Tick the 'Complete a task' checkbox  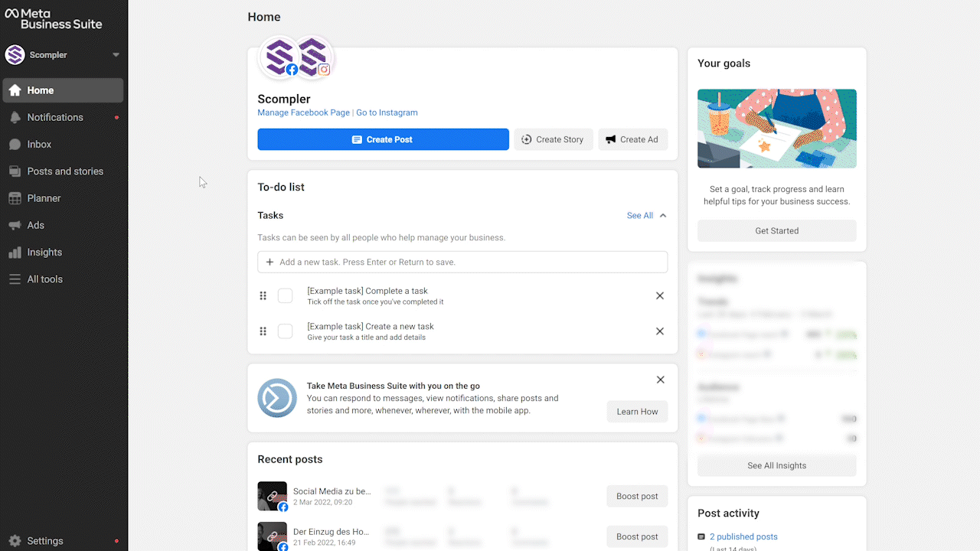tap(285, 296)
